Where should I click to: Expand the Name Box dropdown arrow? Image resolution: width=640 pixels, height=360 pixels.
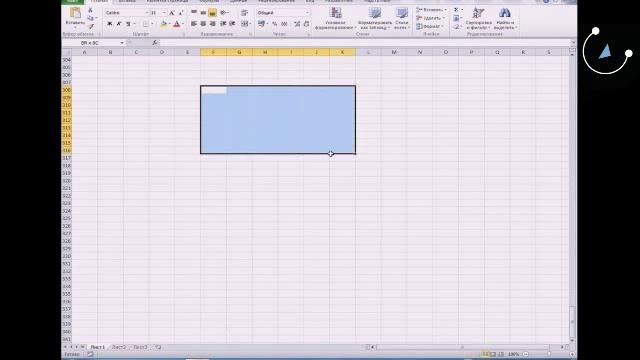(122, 43)
